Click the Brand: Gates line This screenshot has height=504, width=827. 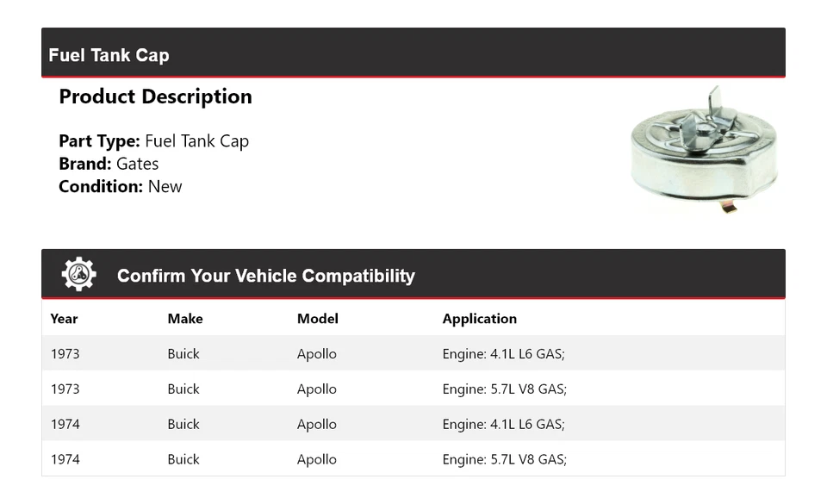pyautogui.click(x=109, y=164)
